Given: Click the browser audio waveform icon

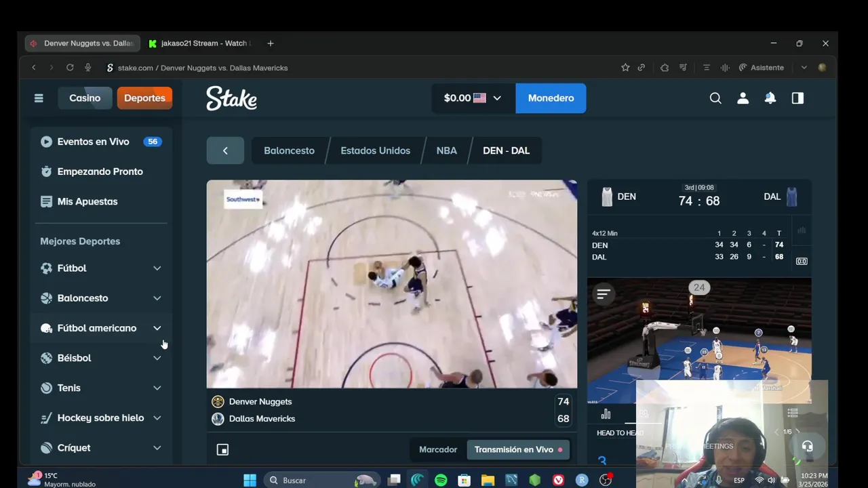Looking at the screenshot, I should pos(725,68).
